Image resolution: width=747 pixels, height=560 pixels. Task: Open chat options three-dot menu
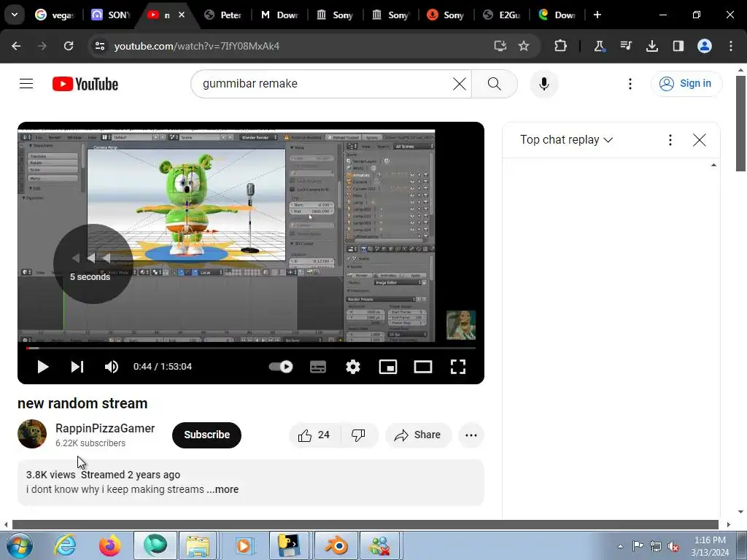[x=670, y=140]
